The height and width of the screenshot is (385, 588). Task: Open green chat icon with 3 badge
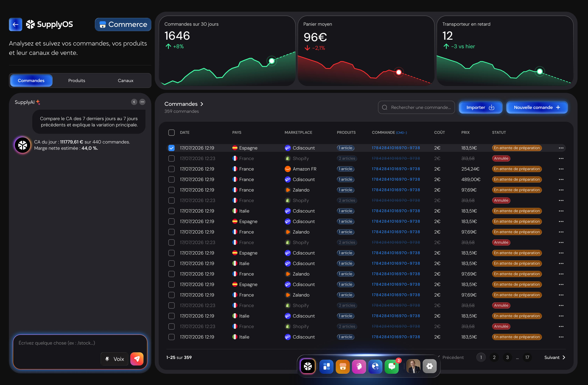392,366
